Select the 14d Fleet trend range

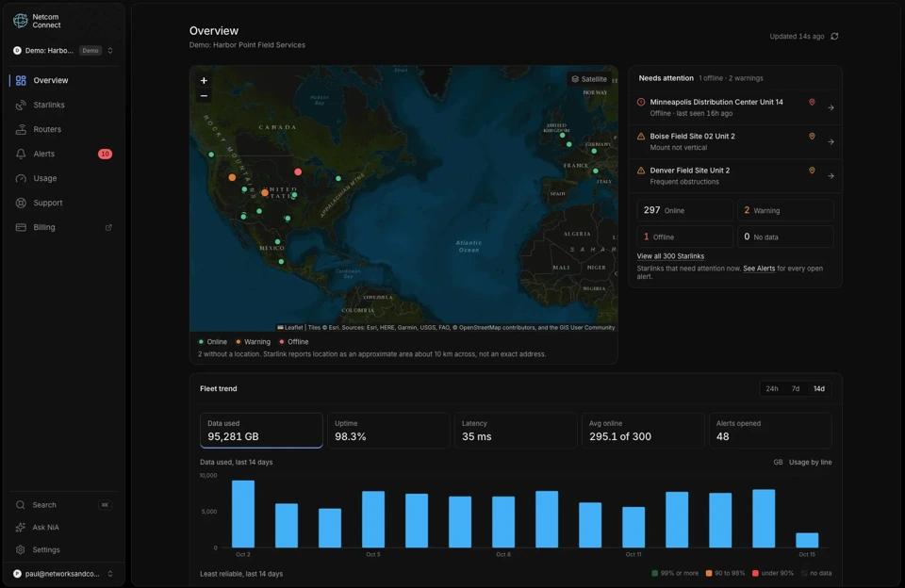819,389
